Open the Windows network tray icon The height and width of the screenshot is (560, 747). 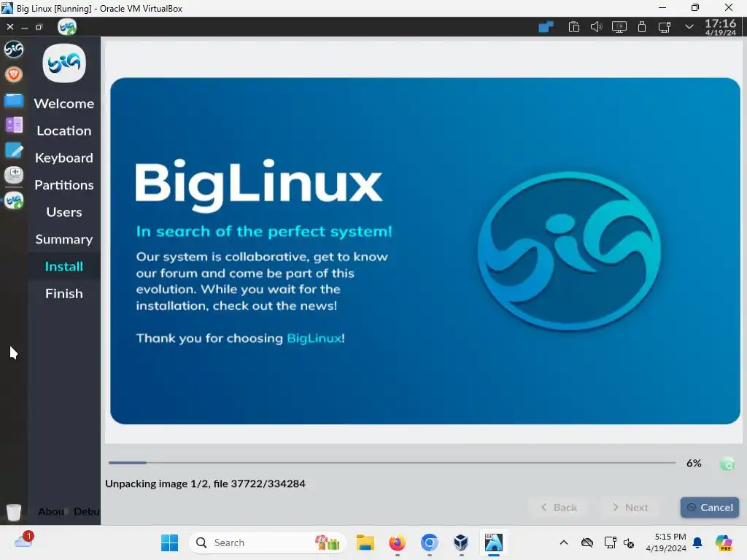[x=610, y=542]
